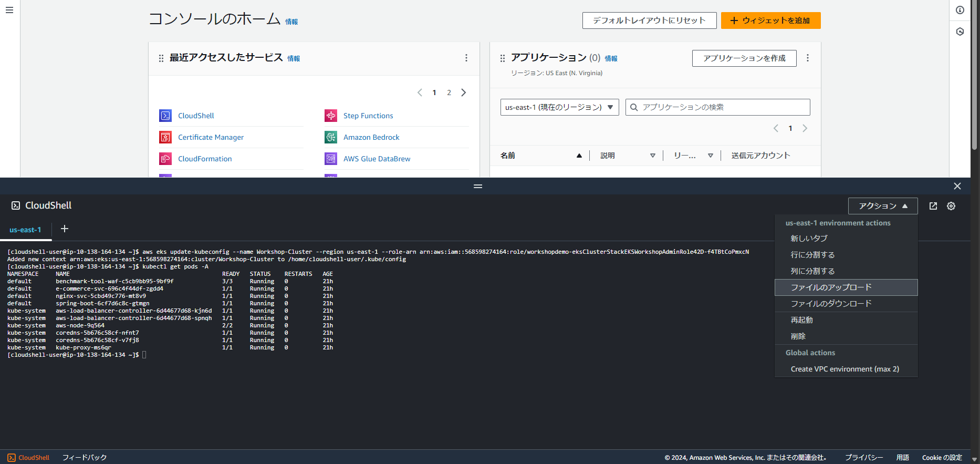Open applications widget options menu
This screenshot has height=464, width=980.
point(808,58)
